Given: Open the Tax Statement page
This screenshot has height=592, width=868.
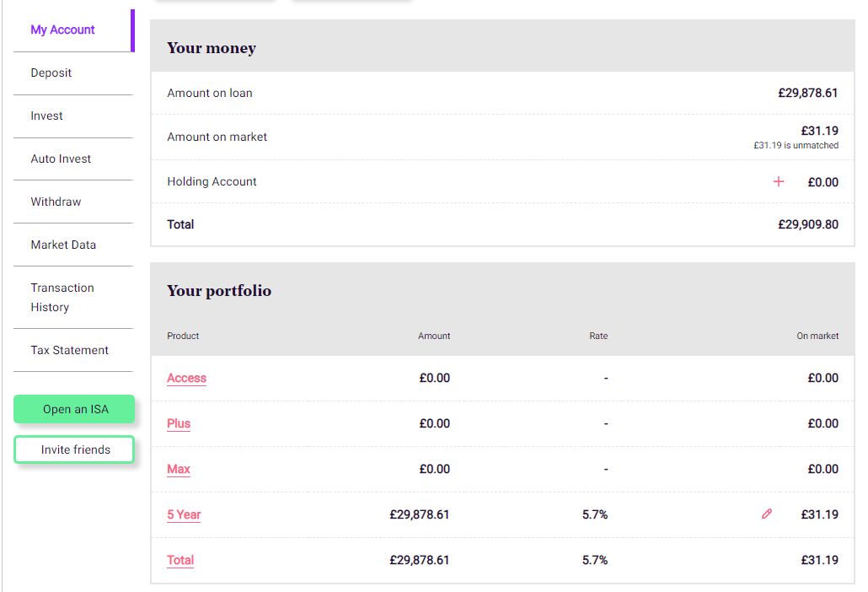Looking at the screenshot, I should pyautogui.click(x=70, y=350).
